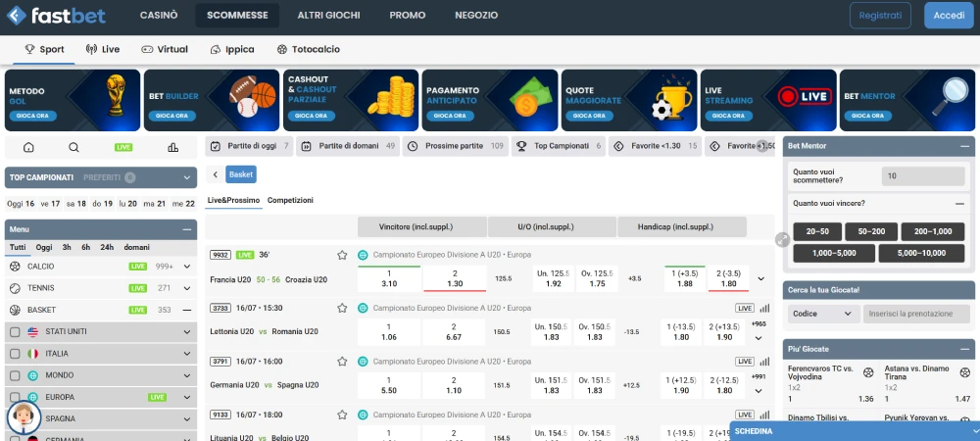Open stats bars icon for Germania U20 match

(x=764, y=361)
